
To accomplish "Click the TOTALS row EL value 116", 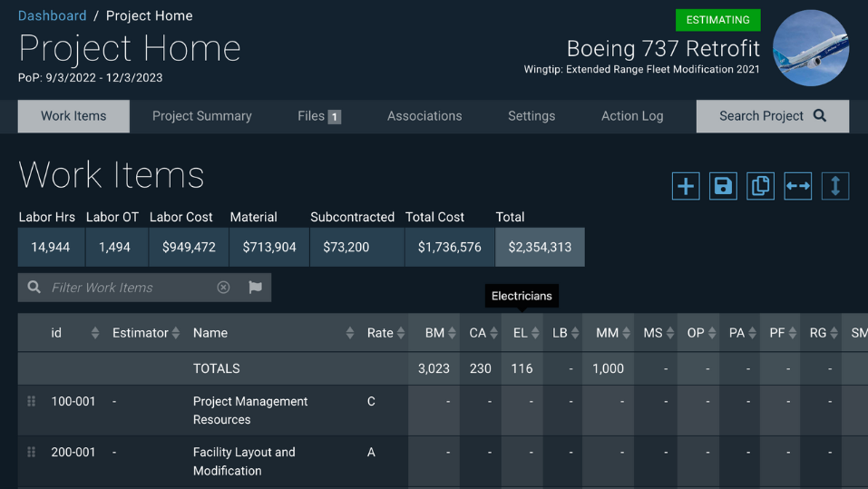I will [x=522, y=369].
